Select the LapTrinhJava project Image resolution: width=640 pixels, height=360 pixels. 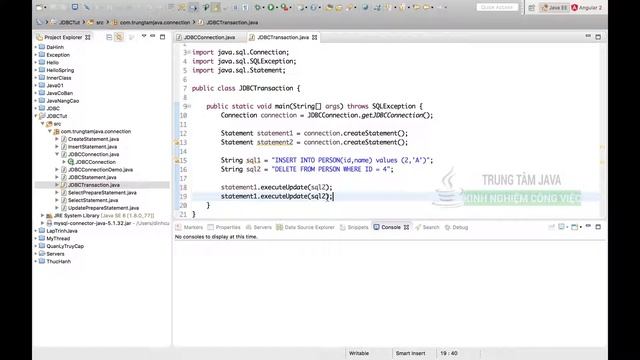pyautogui.click(x=62, y=231)
